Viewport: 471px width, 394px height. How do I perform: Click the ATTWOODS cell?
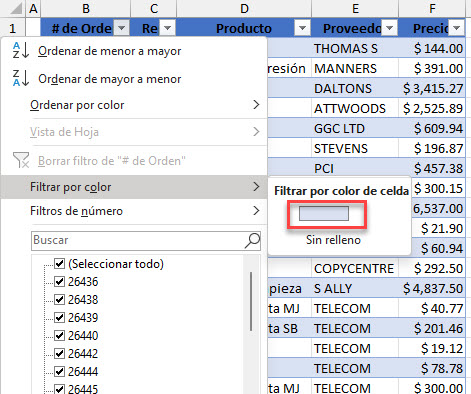coord(355,108)
